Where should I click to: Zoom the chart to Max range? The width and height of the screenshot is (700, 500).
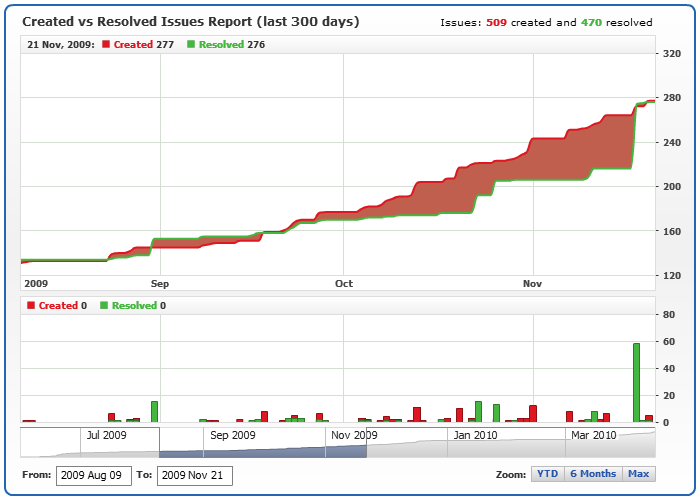point(638,474)
